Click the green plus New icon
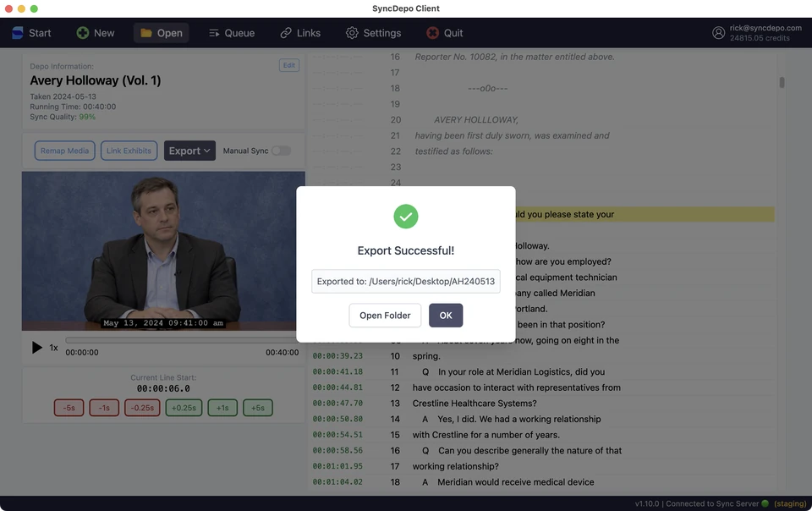This screenshot has width=812, height=511. [82, 33]
